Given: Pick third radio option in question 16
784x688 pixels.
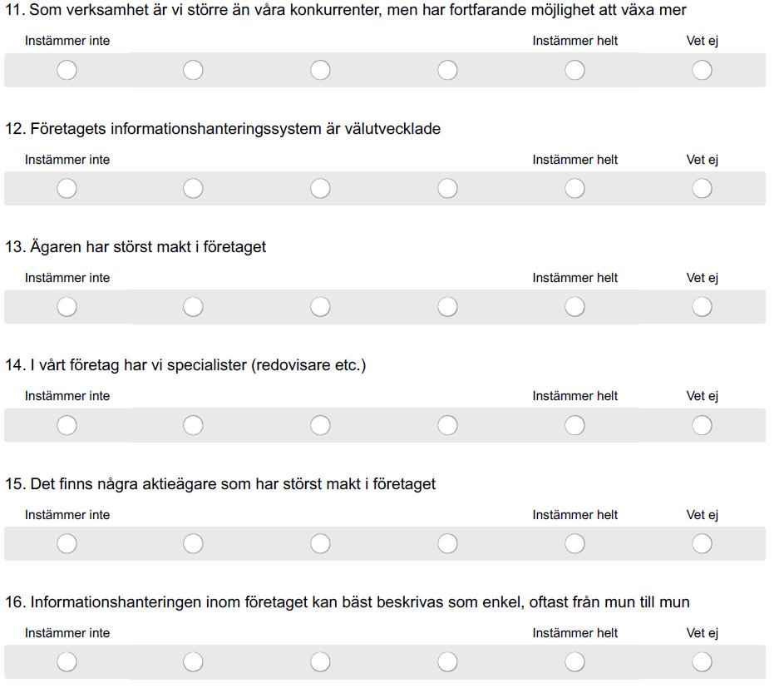Looking at the screenshot, I should point(320,662).
